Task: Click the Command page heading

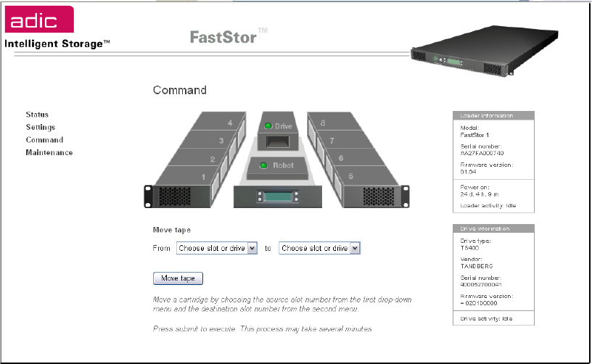Action: [180, 90]
